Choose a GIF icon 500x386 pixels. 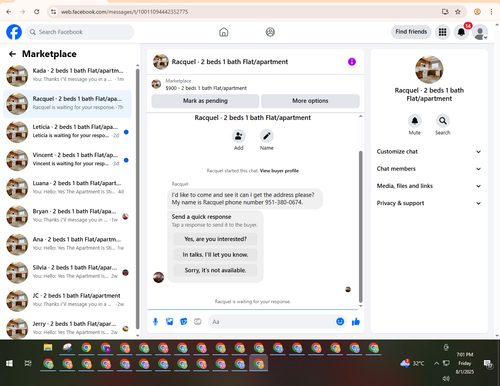(x=198, y=322)
